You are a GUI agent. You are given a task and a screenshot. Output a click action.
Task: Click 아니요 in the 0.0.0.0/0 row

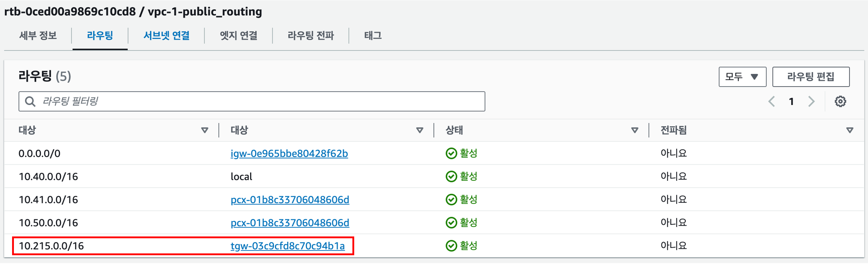[674, 153]
